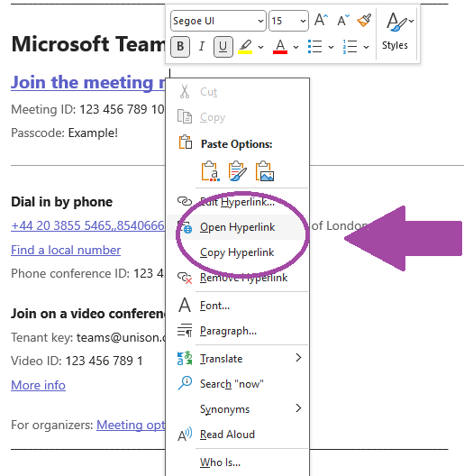Click the Copy menu entry
464x476 pixels.
(x=237, y=117)
